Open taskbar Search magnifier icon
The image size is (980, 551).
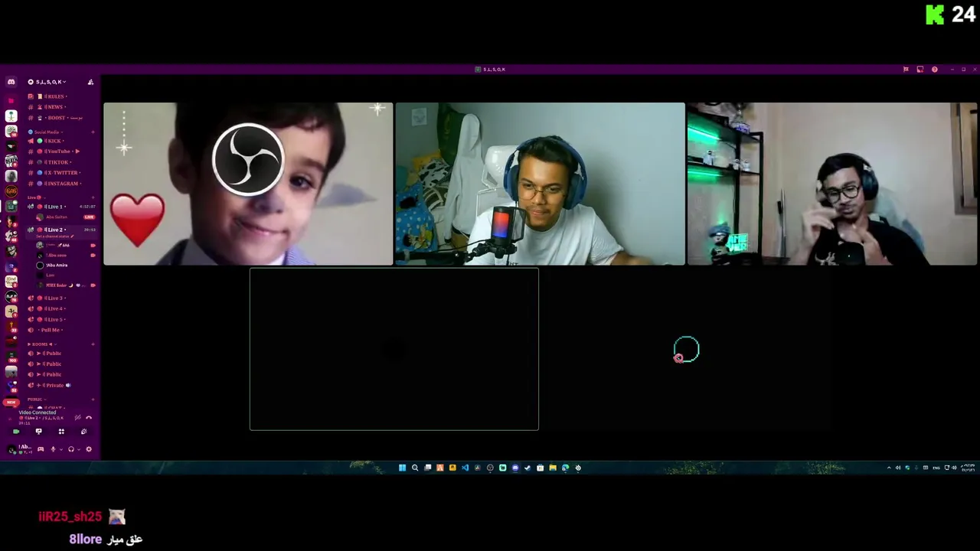pyautogui.click(x=415, y=468)
